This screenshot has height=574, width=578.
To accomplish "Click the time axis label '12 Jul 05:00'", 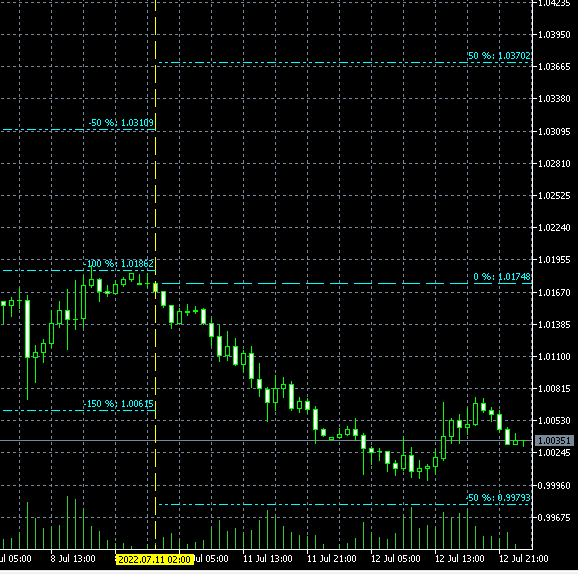I will click(x=396, y=559).
